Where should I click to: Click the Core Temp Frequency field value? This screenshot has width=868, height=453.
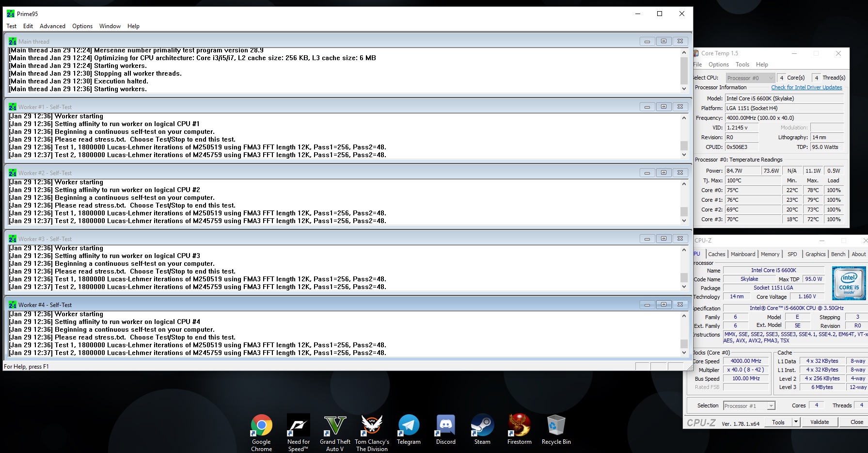point(784,118)
